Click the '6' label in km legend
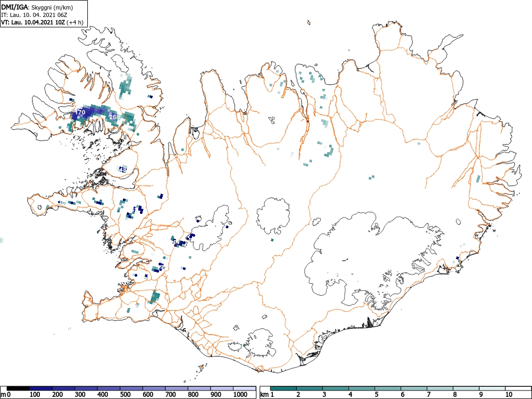Screen dimensions: 532x399 403,395
